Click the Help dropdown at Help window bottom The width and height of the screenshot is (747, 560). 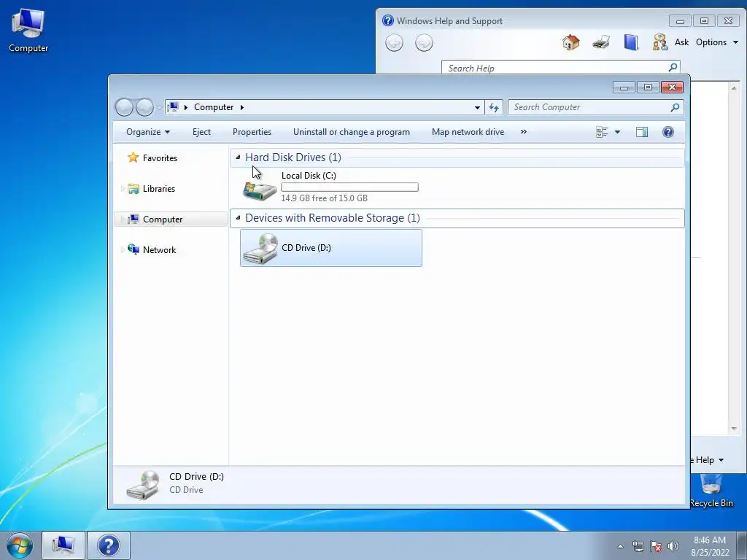(x=709, y=460)
